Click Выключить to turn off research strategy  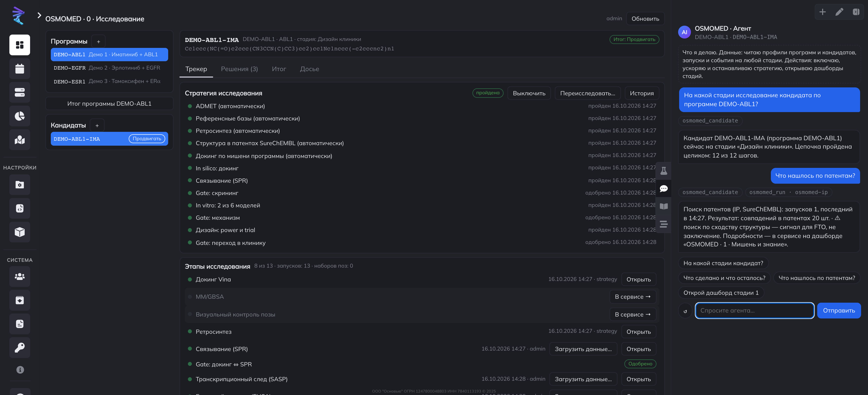point(529,93)
